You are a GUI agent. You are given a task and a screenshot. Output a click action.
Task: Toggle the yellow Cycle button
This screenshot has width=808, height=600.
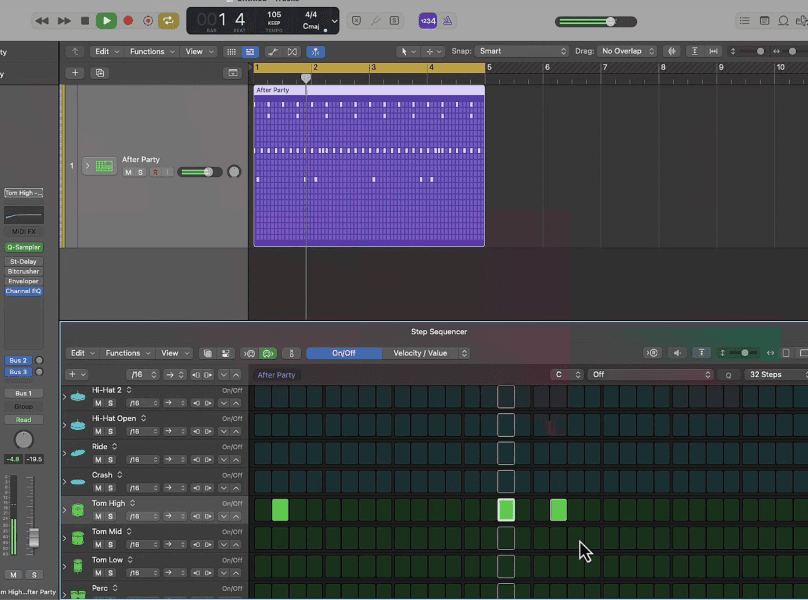(168, 20)
